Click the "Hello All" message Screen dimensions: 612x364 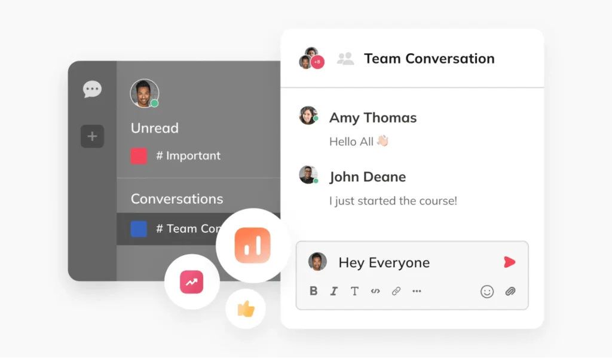pyautogui.click(x=359, y=141)
